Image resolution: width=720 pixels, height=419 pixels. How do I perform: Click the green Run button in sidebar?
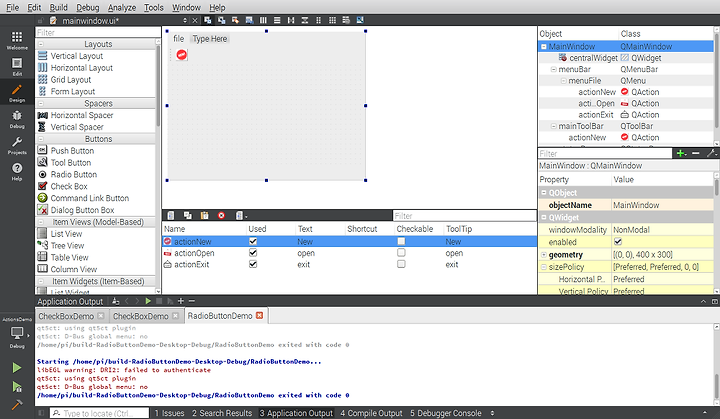click(17, 368)
